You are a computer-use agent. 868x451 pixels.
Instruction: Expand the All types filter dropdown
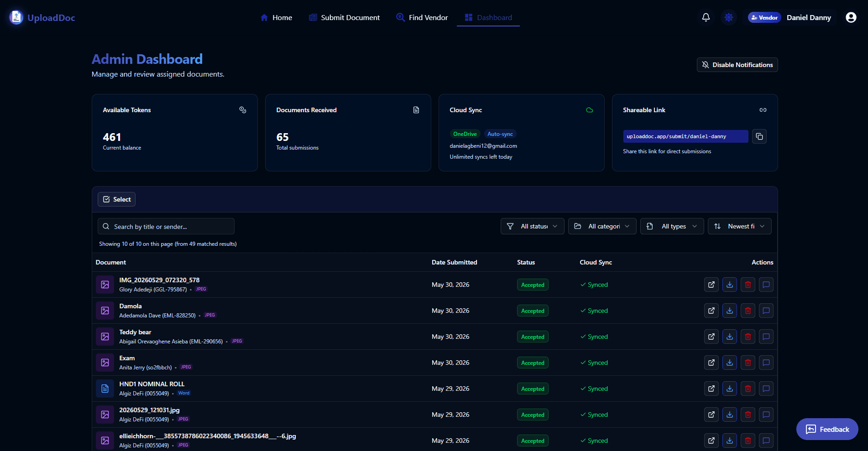click(672, 226)
